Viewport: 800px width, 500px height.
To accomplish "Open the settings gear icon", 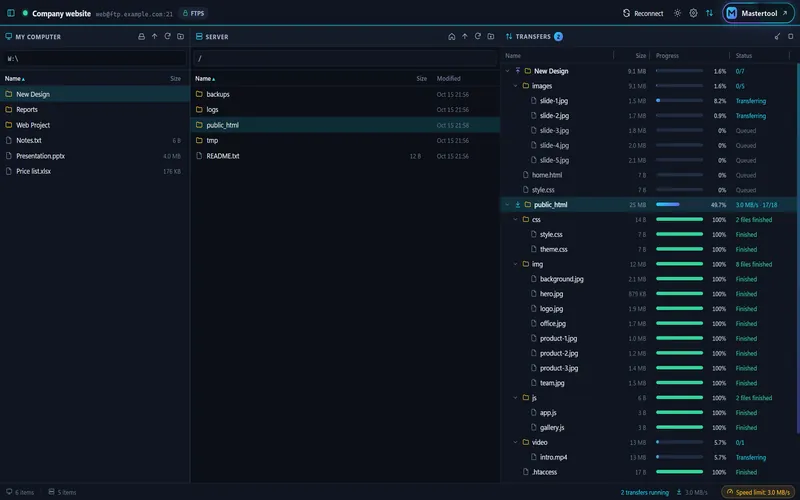I will [693, 13].
